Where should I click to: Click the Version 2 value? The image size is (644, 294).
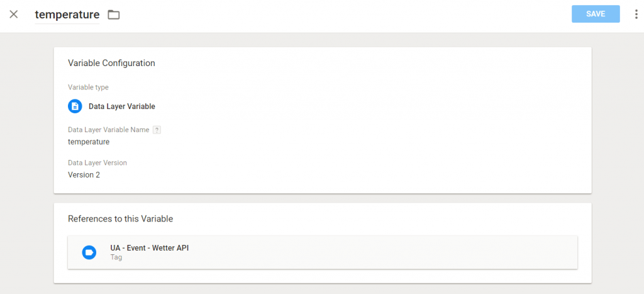pyautogui.click(x=84, y=174)
